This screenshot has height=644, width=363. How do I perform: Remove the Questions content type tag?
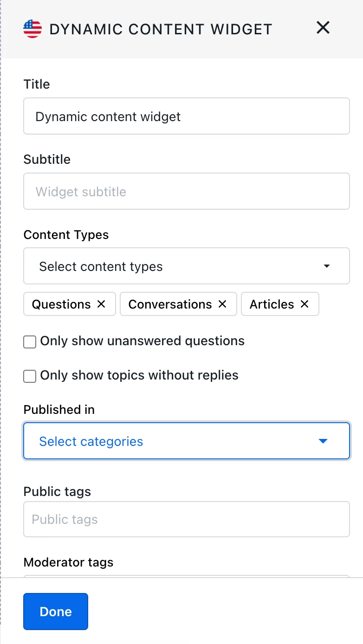click(101, 304)
